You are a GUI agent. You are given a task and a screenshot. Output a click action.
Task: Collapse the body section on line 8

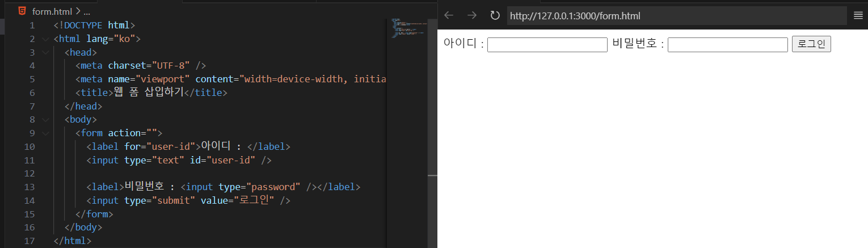(x=45, y=120)
